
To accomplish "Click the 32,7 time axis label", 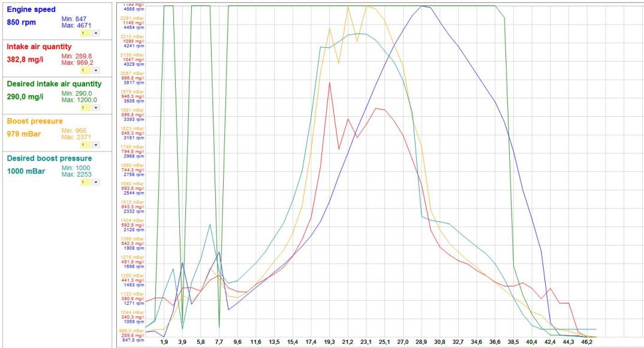I will coord(458,342).
